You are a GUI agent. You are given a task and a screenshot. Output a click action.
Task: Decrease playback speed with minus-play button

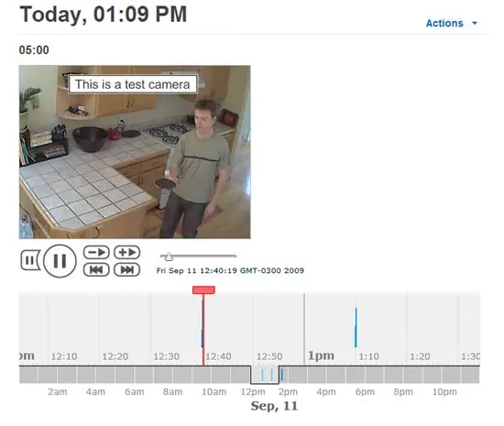click(96, 252)
